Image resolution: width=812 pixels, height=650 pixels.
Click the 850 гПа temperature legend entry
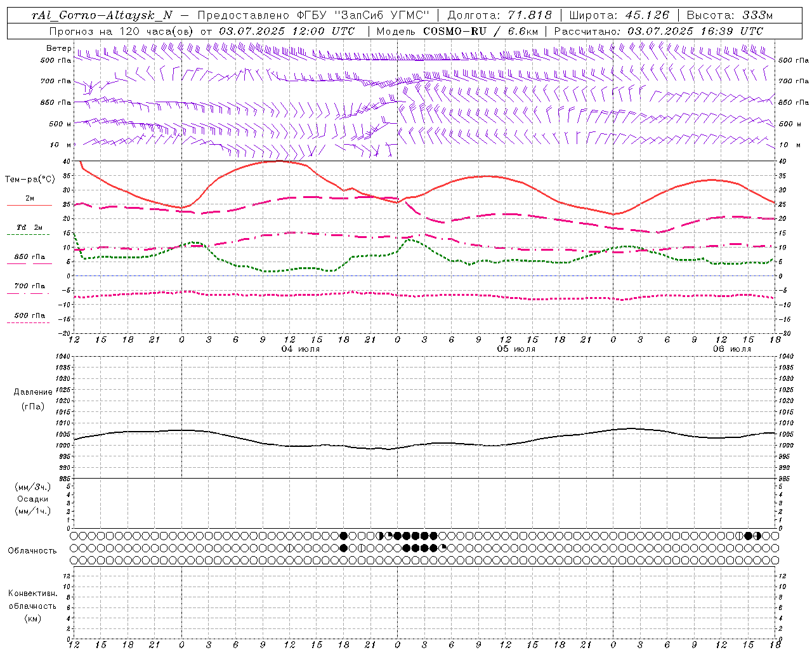(x=30, y=256)
